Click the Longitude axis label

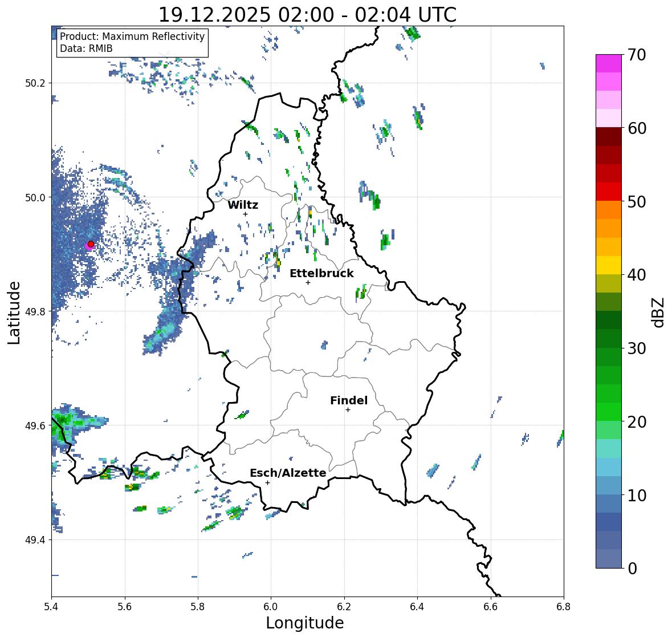tap(305, 623)
